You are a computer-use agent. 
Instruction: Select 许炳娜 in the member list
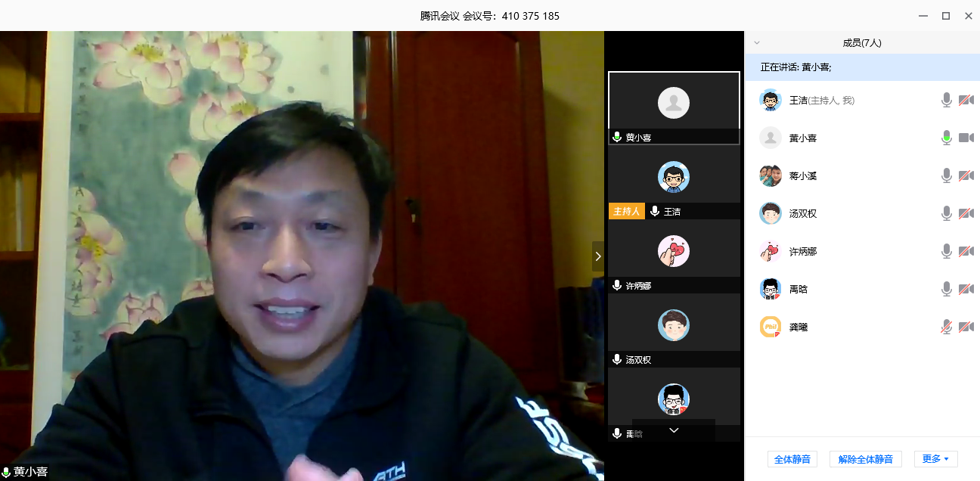click(x=802, y=251)
